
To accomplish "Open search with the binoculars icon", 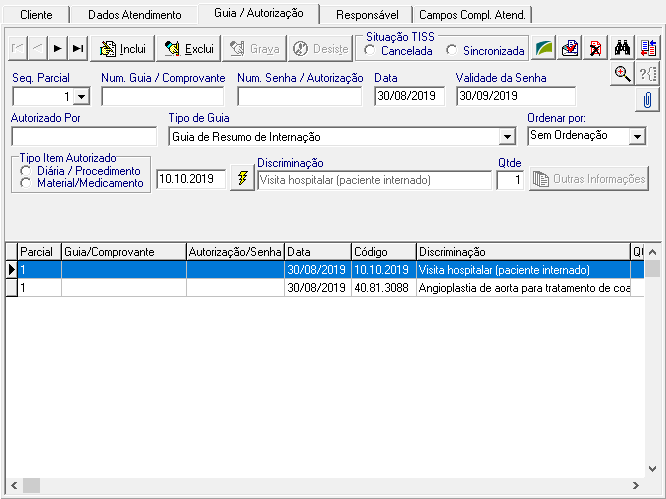I will (x=622, y=48).
